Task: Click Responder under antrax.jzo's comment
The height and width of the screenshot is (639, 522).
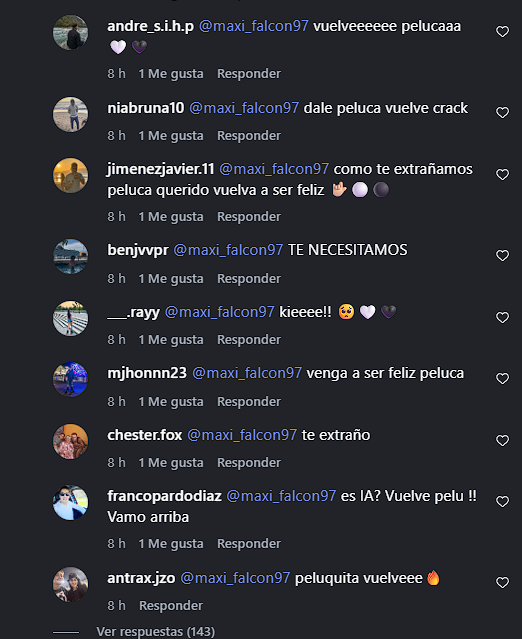Action: point(171,606)
